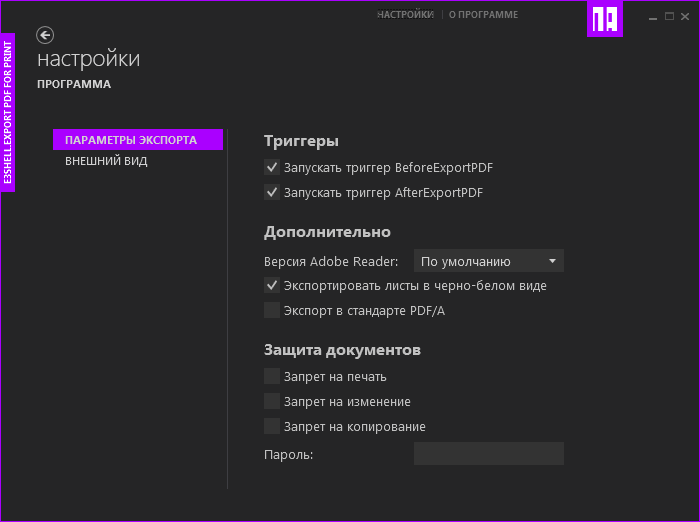This screenshot has width=700, height=522.
Task: Tick the Запрет на копирование checkbox
Action: tap(272, 427)
